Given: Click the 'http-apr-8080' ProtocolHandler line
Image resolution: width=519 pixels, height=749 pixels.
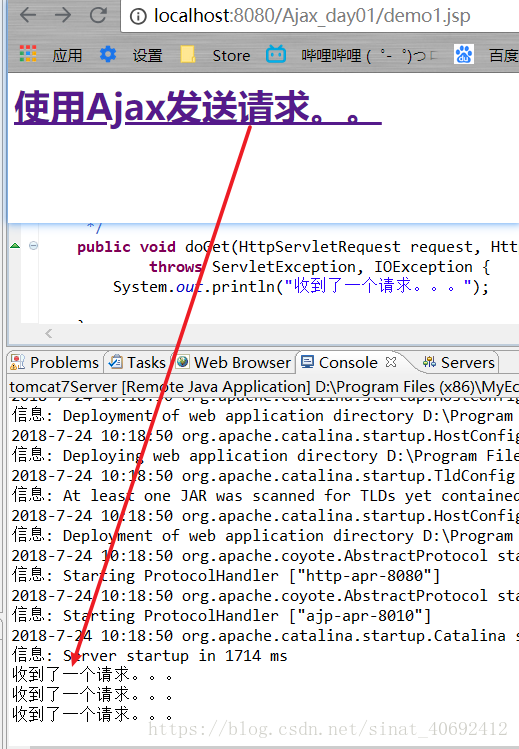Looking at the screenshot, I should point(225,575).
